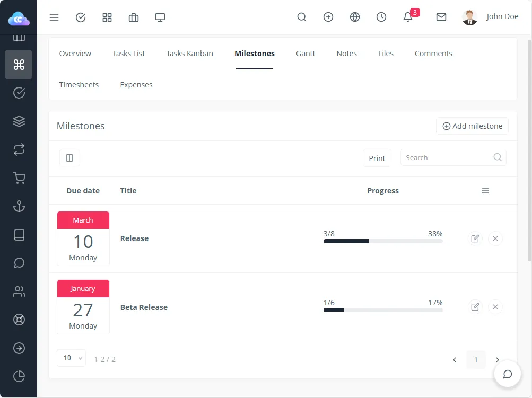Open John Doe user menu

coord(490,17)
